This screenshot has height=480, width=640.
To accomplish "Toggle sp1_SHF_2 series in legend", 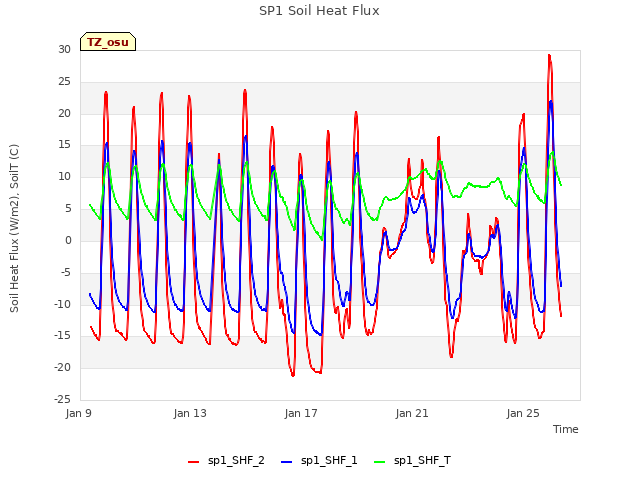I will (x=226, y=461).
